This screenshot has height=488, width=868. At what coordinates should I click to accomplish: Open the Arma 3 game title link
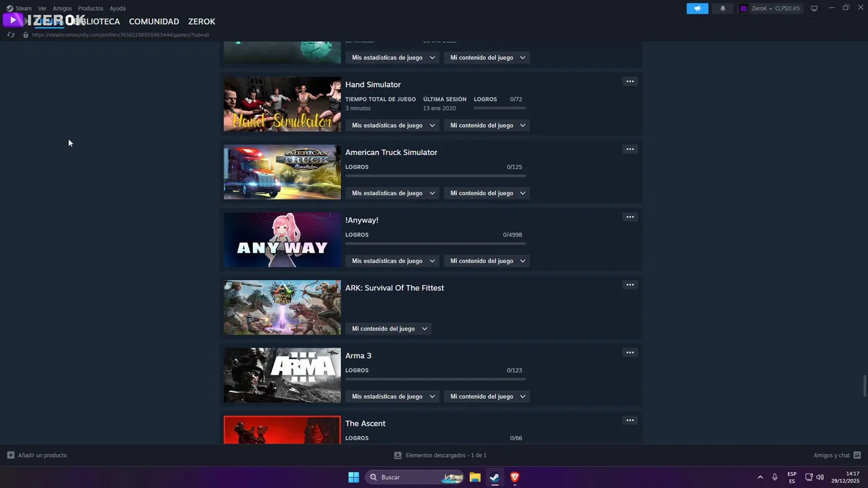(359, 356)
